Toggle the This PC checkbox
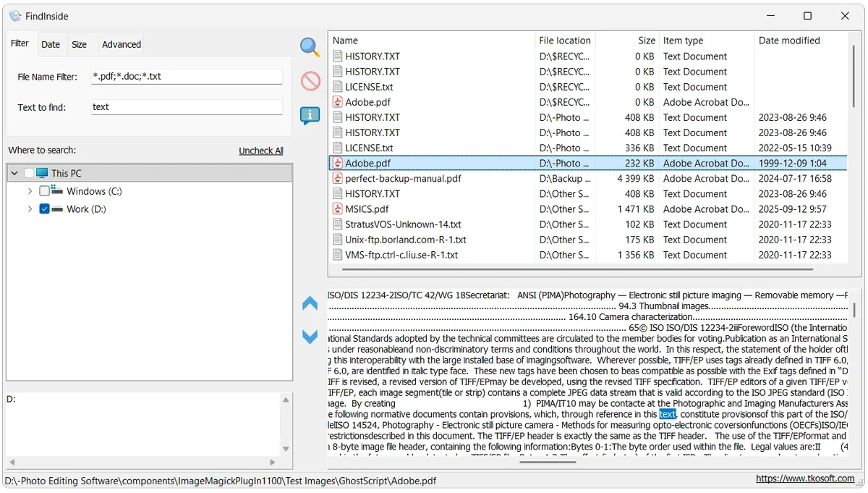This screenshot has height=493, width=868. click(x=29, y=173)
